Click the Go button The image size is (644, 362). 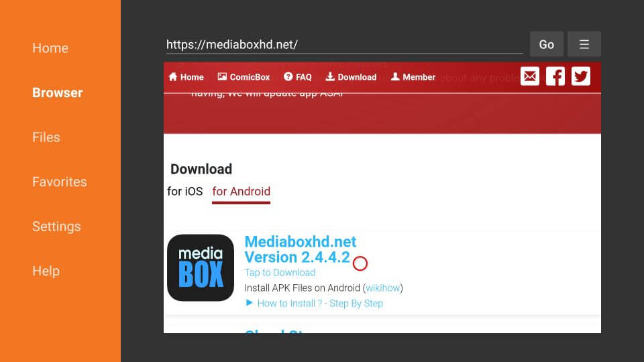546,44
